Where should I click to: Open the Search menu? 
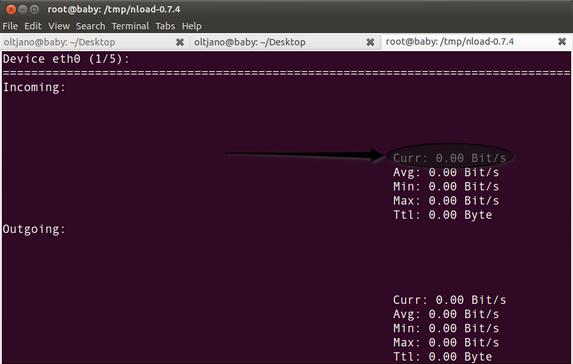tap(90, 26)
